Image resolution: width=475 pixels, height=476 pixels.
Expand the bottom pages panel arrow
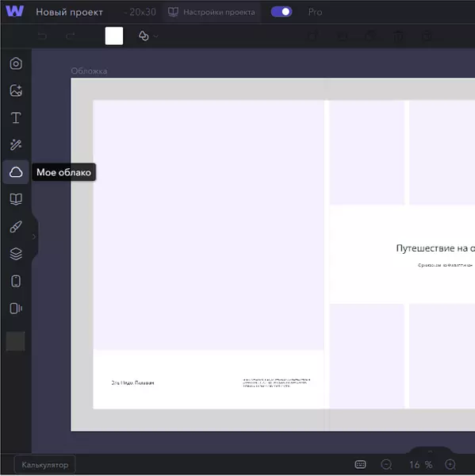[430, 451]
